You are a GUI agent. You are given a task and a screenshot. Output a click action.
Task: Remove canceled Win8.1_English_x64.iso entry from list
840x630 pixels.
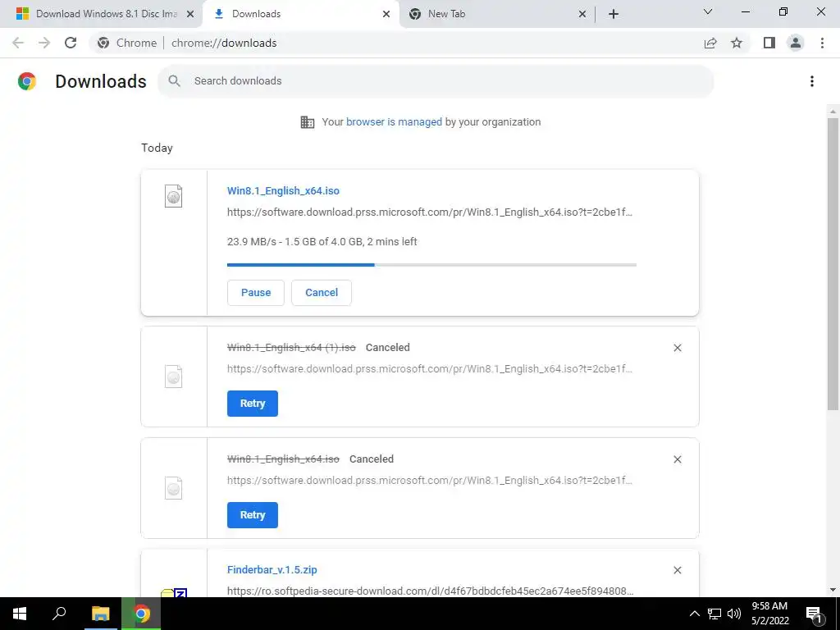tap(677, 459)
